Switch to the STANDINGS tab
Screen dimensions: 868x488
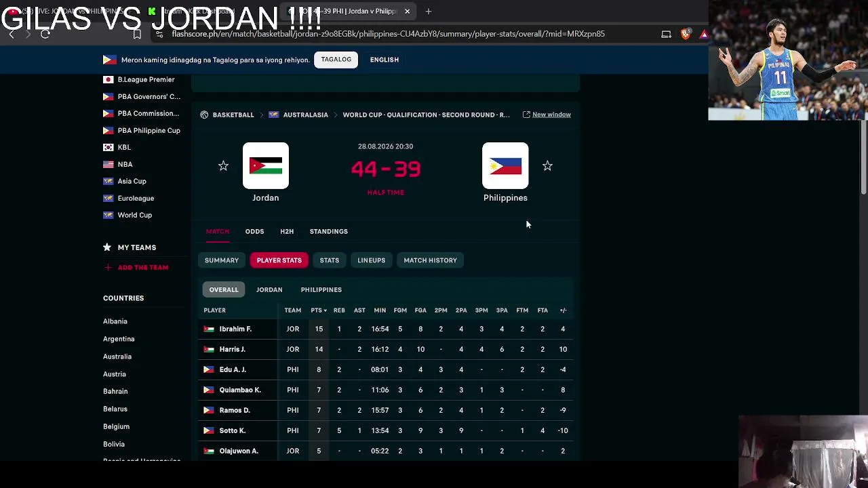329,231
